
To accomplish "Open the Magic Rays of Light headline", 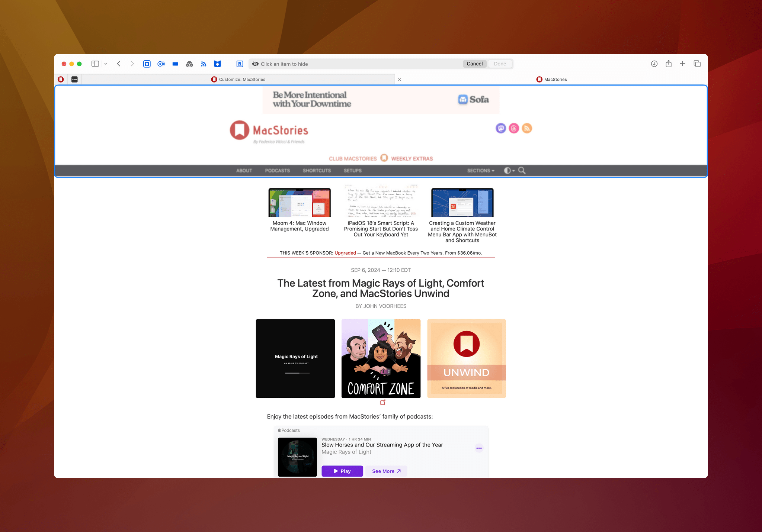I will click(381, 288).
